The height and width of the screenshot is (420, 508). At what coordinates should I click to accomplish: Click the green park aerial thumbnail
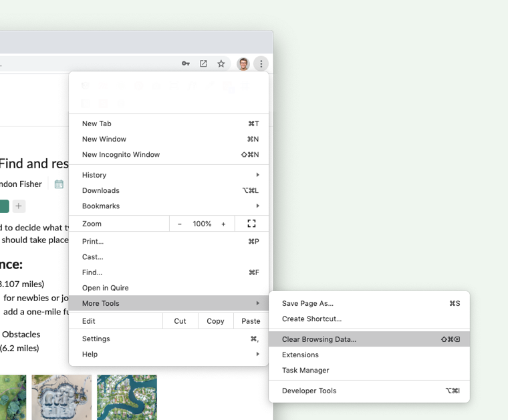point(13,397)
